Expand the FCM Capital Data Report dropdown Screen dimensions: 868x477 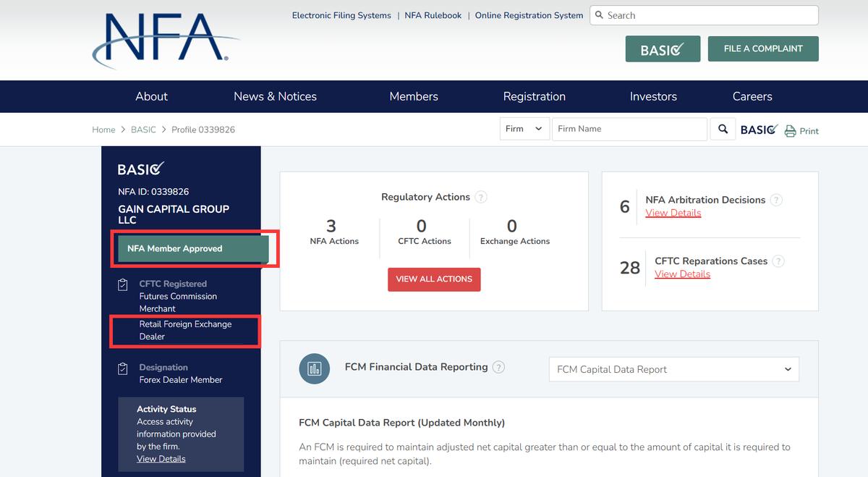click(x=673, y=369)
